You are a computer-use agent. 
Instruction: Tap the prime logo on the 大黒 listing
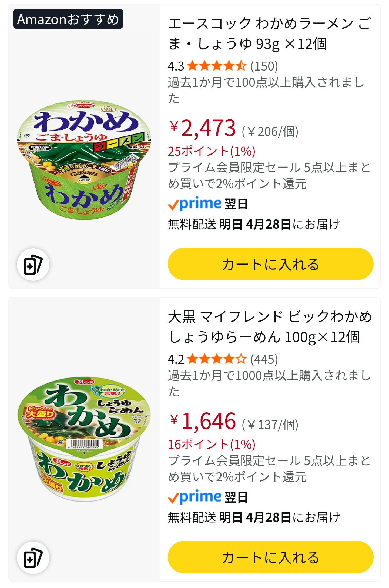(195, 497)
